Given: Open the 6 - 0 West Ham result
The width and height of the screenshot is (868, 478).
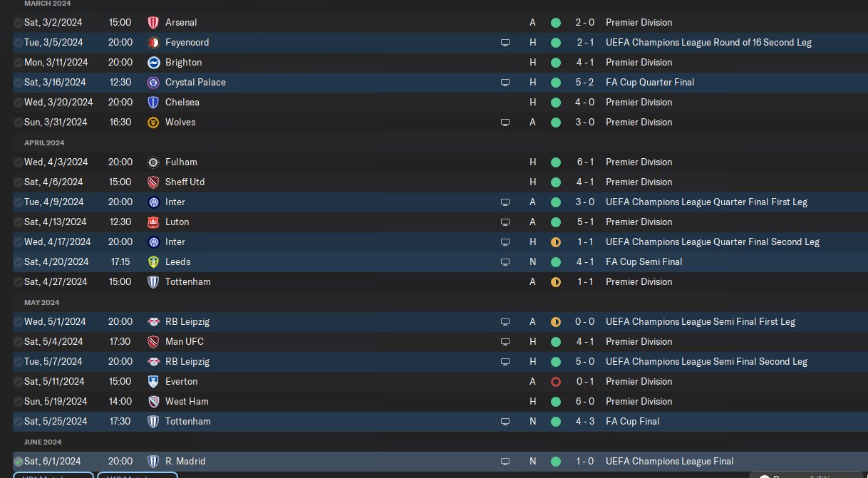Looking at the screenshot, I should pyautogui.click(x=584, y=402).
